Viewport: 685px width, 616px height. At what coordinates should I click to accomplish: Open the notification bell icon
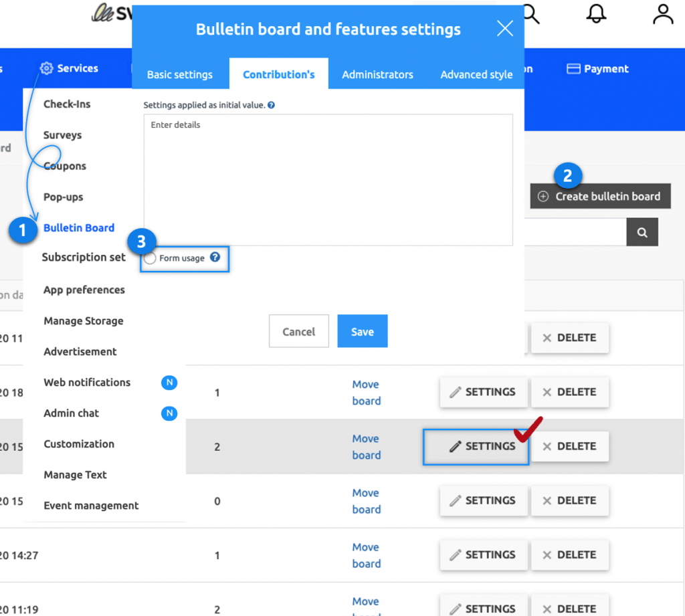point(597,14)
